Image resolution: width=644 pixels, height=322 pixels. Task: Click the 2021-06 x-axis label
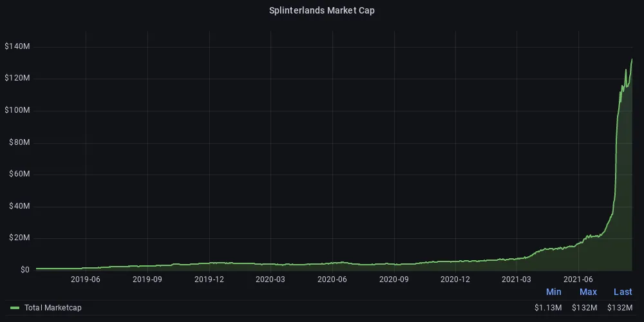[578, 279]
